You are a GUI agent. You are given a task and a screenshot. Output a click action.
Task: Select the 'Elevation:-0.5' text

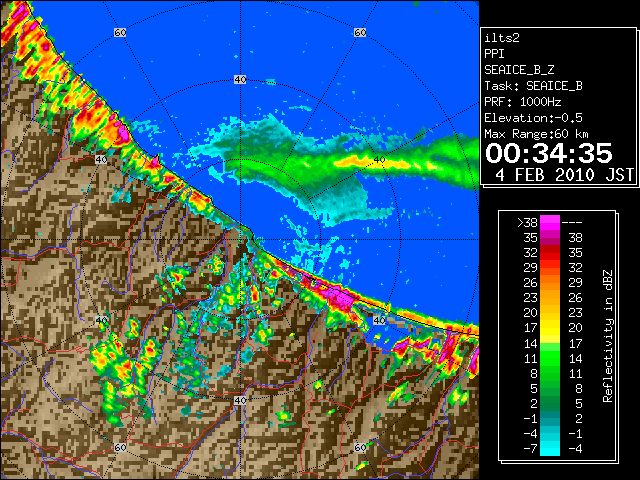(x=533, y=118)
